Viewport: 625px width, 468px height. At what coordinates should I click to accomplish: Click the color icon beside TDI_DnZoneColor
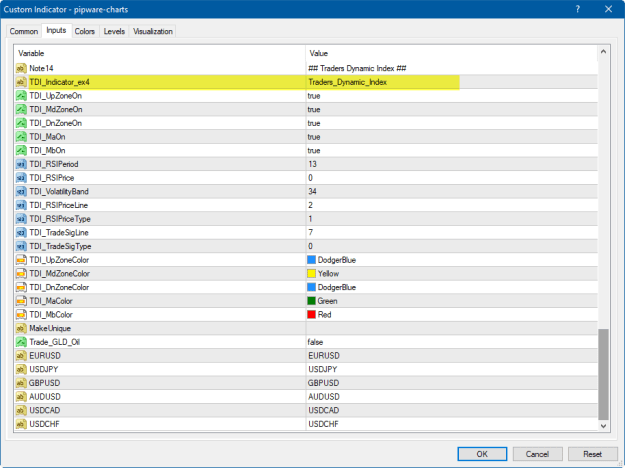(21, 287)
